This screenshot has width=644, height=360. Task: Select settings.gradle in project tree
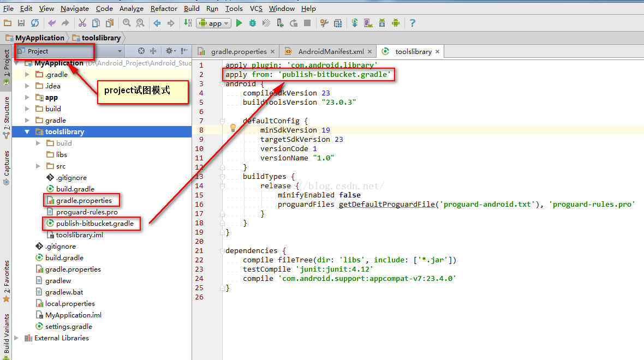point(69,326)
